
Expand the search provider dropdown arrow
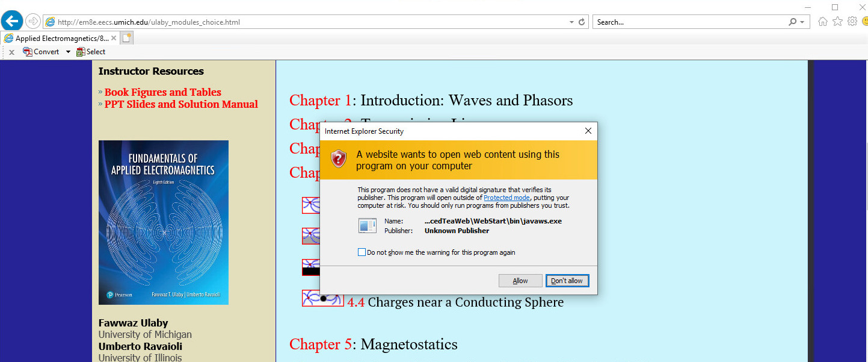[x=802, y=22]
